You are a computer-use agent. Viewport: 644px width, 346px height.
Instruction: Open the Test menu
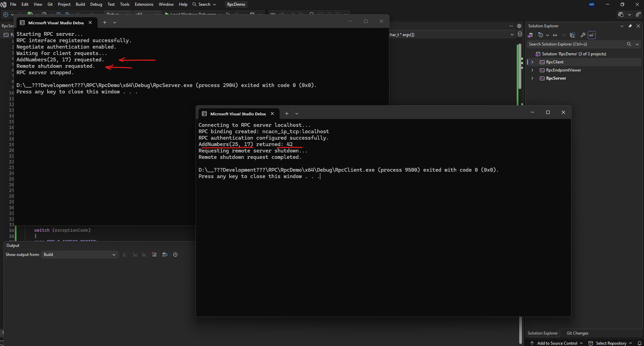tap(111, 4)
